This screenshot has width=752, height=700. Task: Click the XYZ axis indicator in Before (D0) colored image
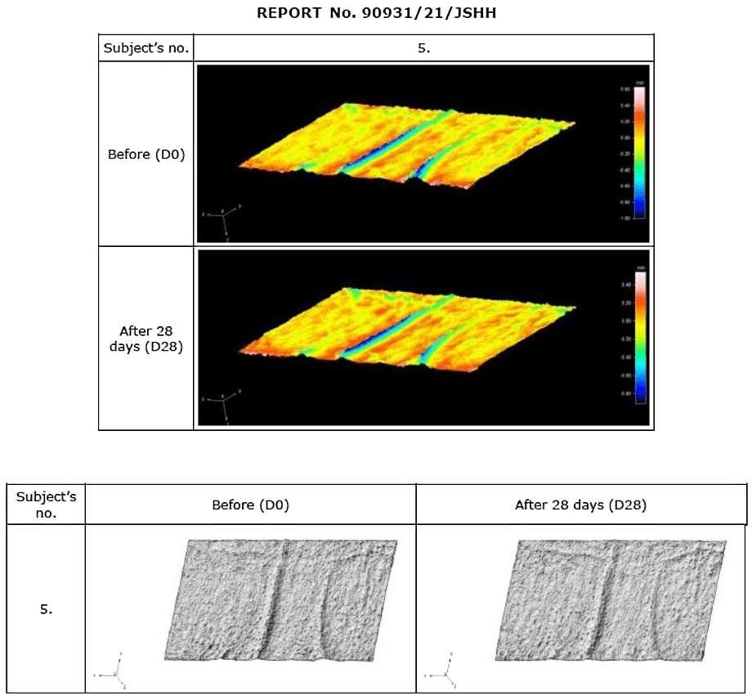pyautogui.click(x=222, y=222)
